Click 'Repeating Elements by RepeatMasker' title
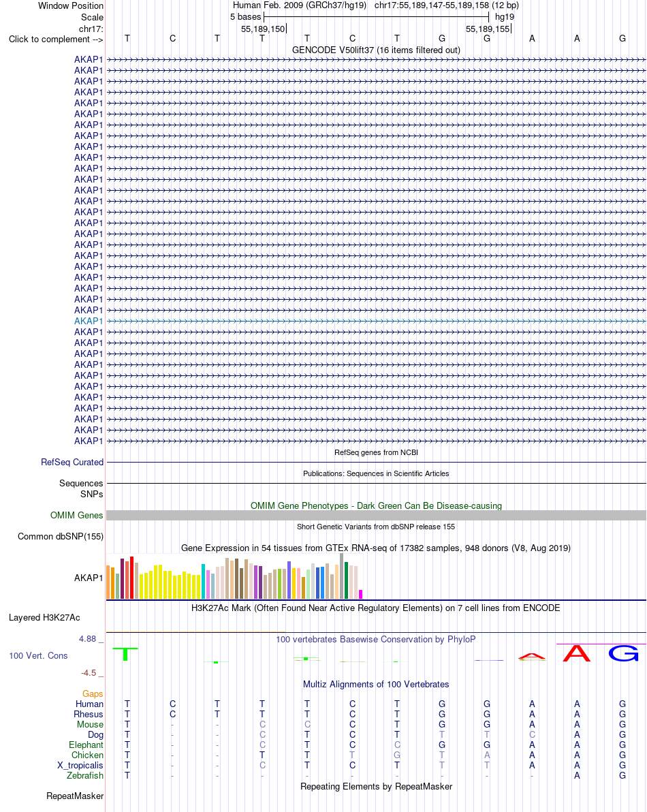The width and height of the screenshot is (647, 812). [377, 786]
